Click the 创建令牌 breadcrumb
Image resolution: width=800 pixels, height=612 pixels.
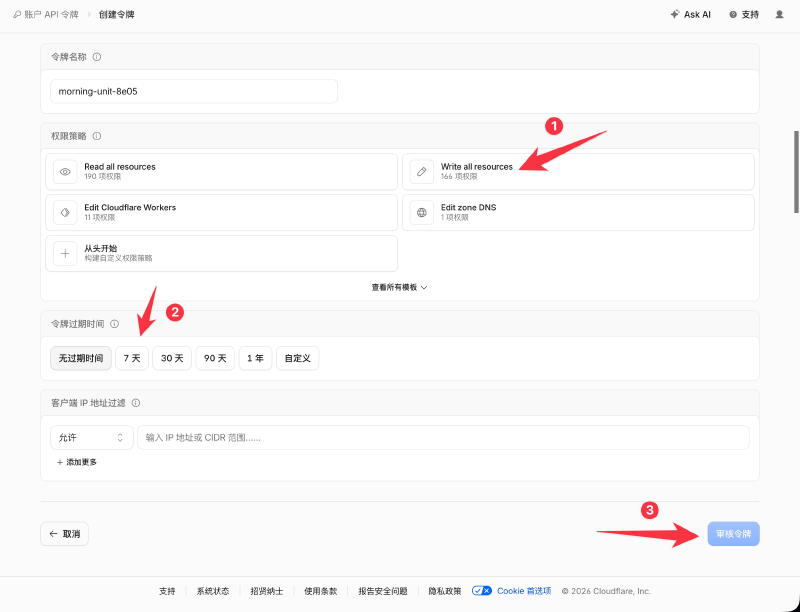116,14
